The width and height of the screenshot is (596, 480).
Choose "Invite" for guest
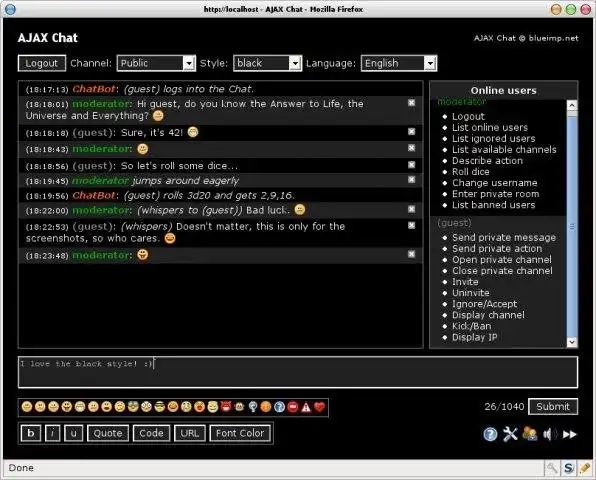tap(465, 282)
